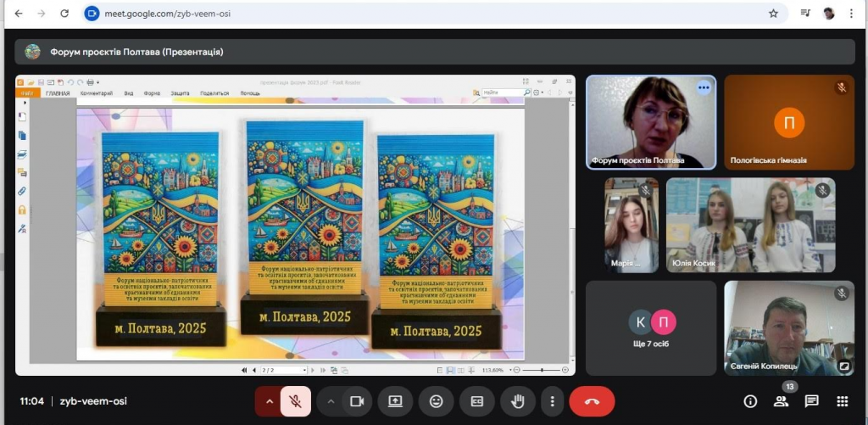Open the in-call chat panel
This screenshot has width=868, height=425.
(811, 401)
